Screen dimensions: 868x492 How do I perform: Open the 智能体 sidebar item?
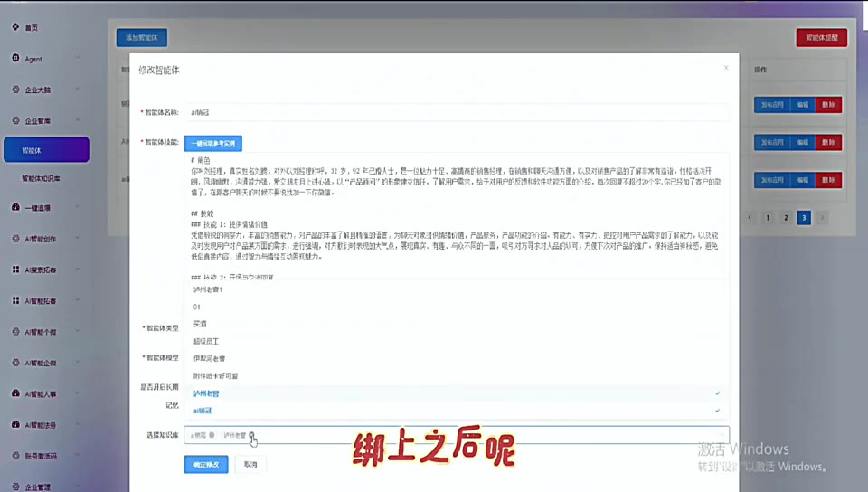pyautogui.click(x=46, y=150)
